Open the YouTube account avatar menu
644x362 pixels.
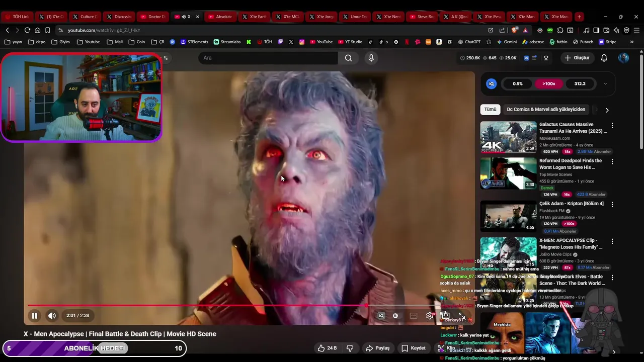623,58
